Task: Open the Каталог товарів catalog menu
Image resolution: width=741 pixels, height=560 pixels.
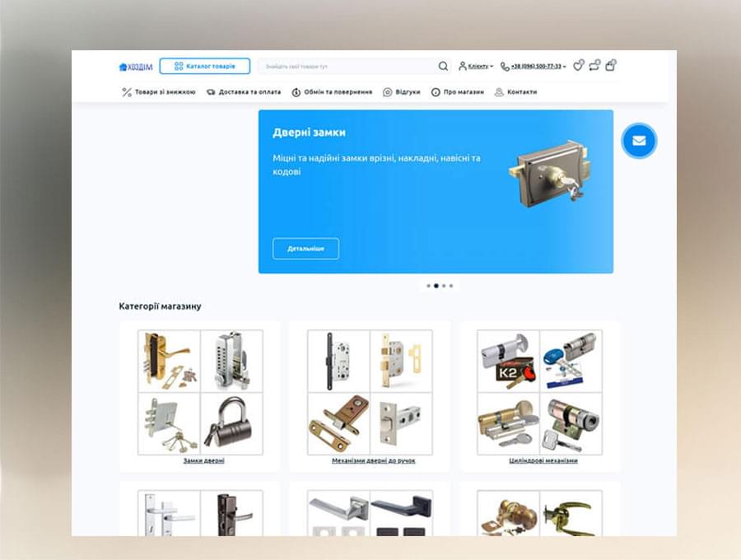Action: pyautogui.click(x=204, y=66)
